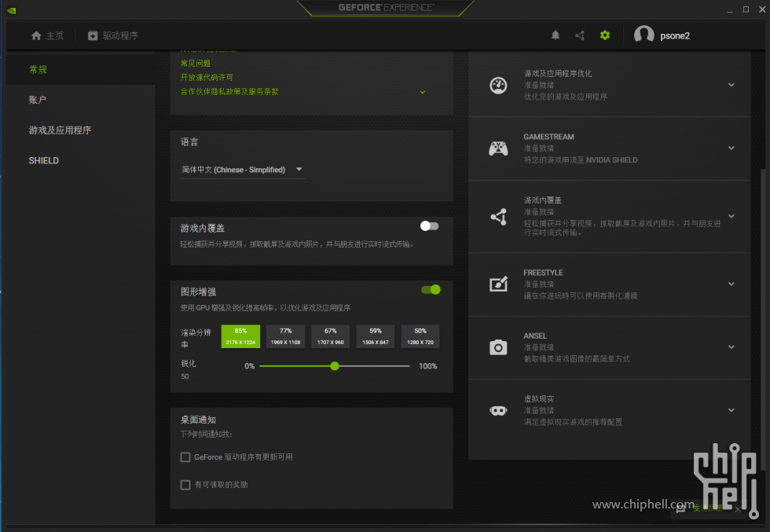Click the FREESTYLE pencil icon

(498, 284)
